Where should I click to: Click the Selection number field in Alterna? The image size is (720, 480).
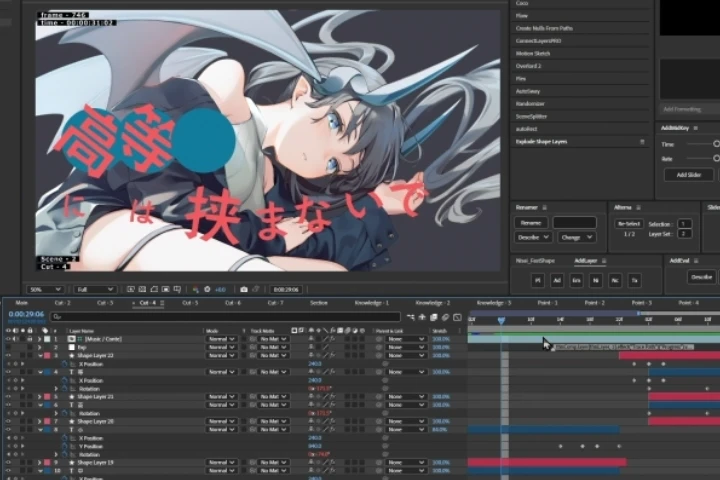(x=684, y=224)
